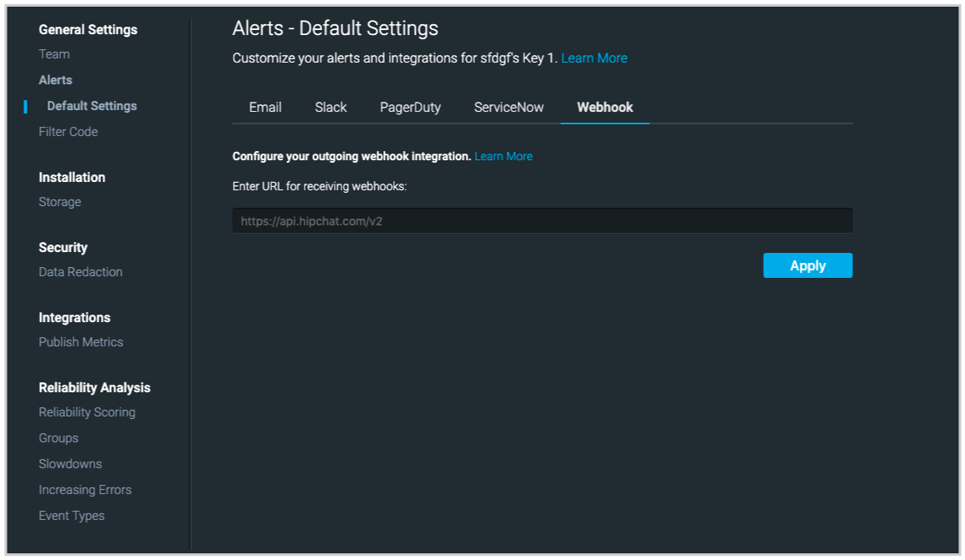Viewport: 965px width, 560px height.
Task: Go to the ServiceNow tab
Action: tap(508, 107)
